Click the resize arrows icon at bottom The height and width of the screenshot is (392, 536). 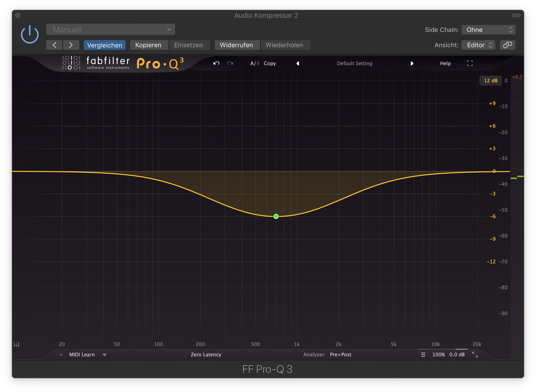[475, 355]
